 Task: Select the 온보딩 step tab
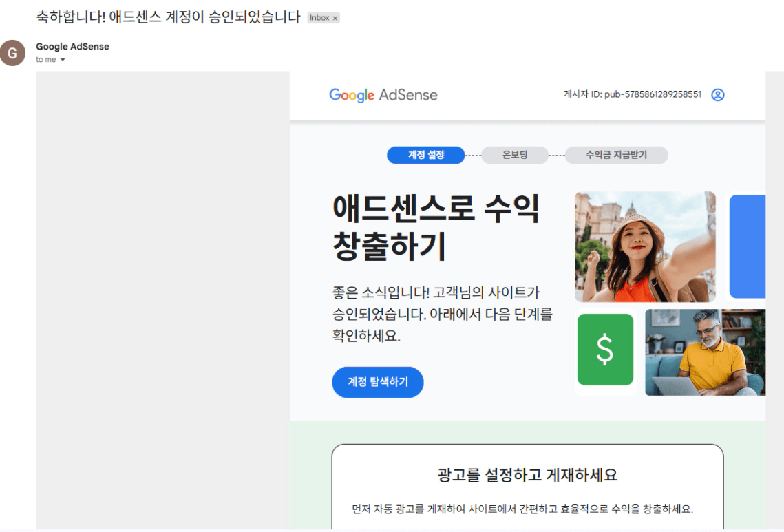point(514,155)
